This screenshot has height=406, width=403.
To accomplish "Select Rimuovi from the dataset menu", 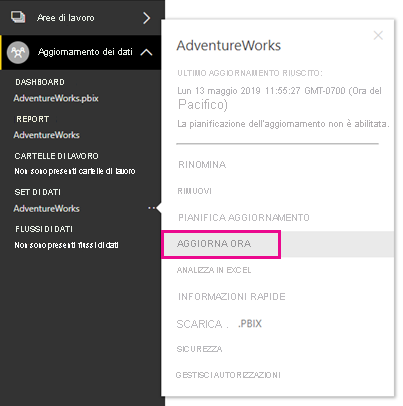I will pos(194,191).
